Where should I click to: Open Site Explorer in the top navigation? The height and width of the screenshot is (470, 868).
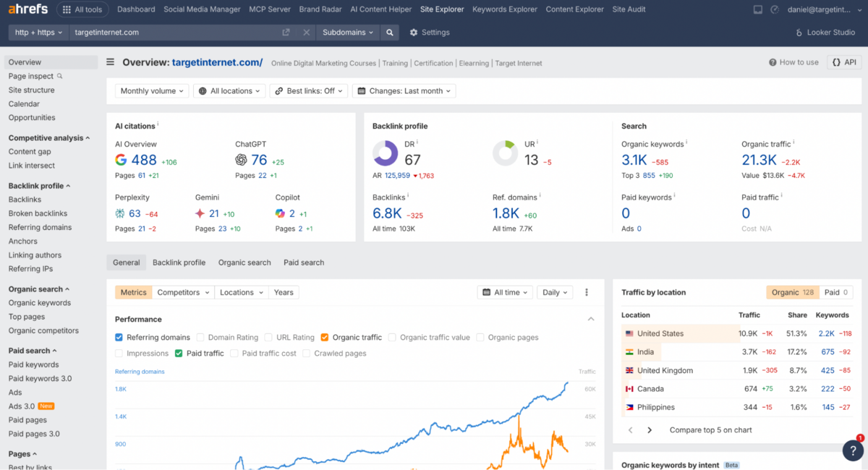pos(442,9)
